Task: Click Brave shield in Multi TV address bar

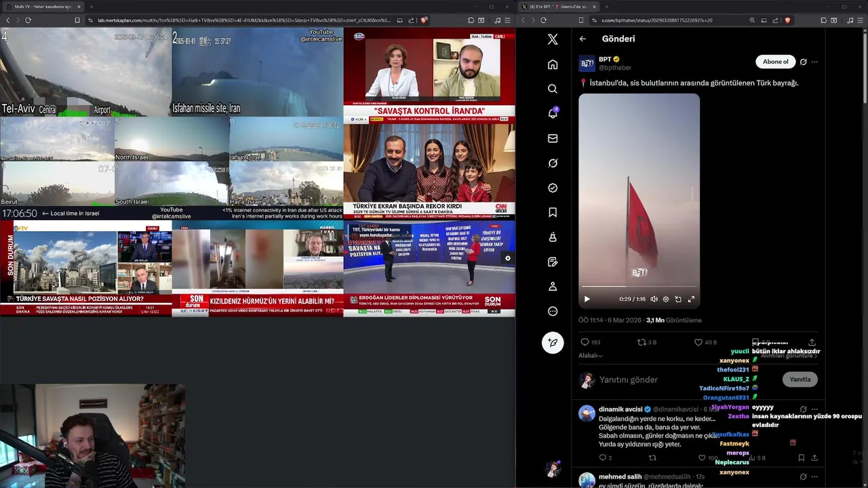Action: coord(424,20)
